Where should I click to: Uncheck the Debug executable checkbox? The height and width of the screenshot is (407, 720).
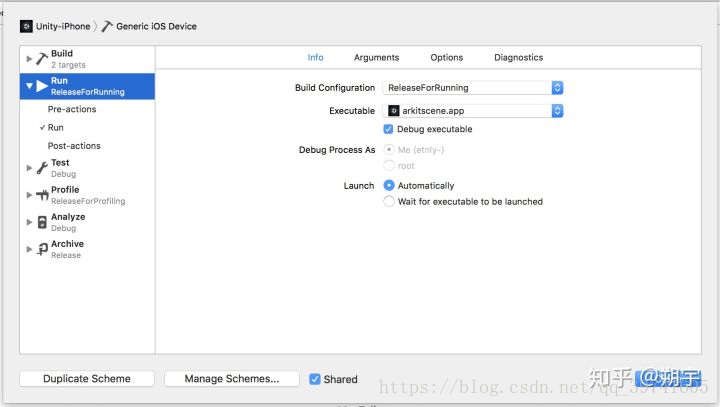(x=388, y=129)
